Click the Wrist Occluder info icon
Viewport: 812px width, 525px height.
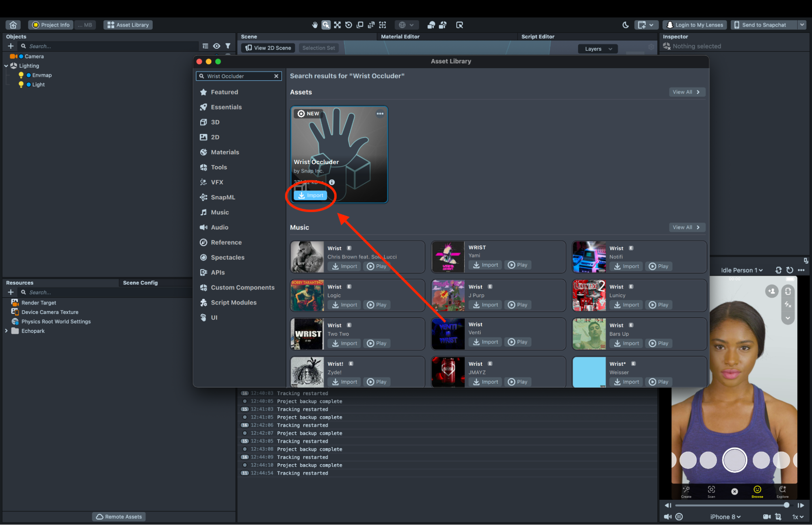(x=332, y=182)
